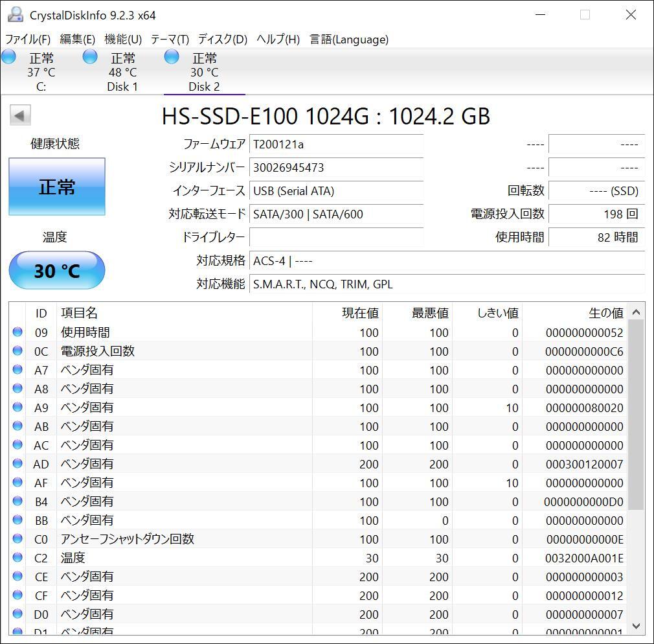Open the テーマ(T) menu

pos(170,40)
